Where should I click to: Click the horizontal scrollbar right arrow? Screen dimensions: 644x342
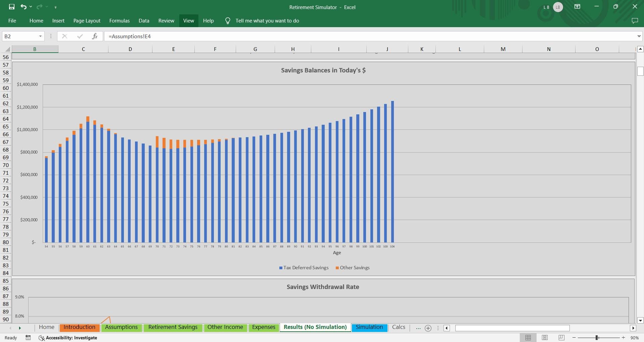[633, 328]
